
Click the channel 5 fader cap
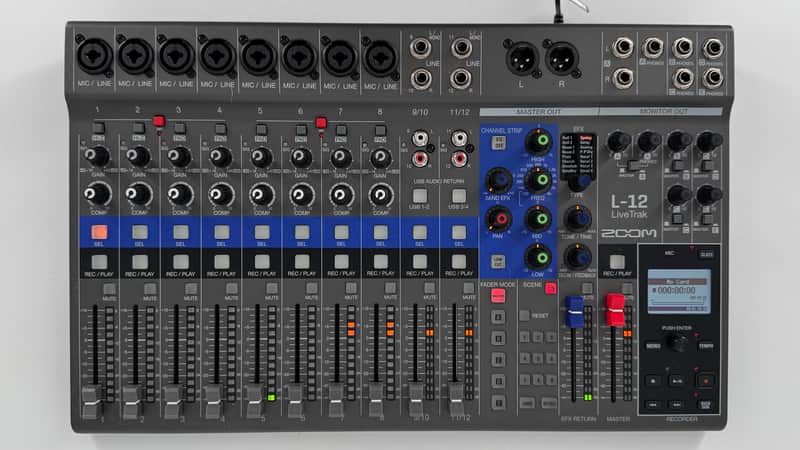255,401
